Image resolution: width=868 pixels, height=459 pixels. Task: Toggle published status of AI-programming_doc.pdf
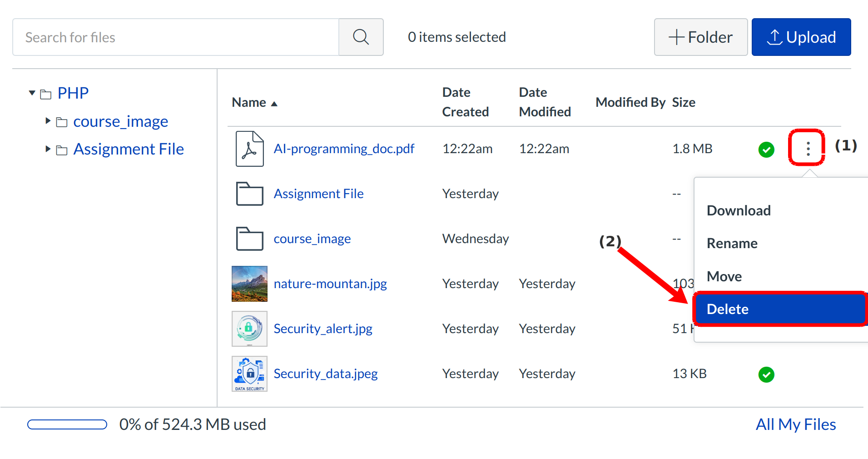[766, 150]
